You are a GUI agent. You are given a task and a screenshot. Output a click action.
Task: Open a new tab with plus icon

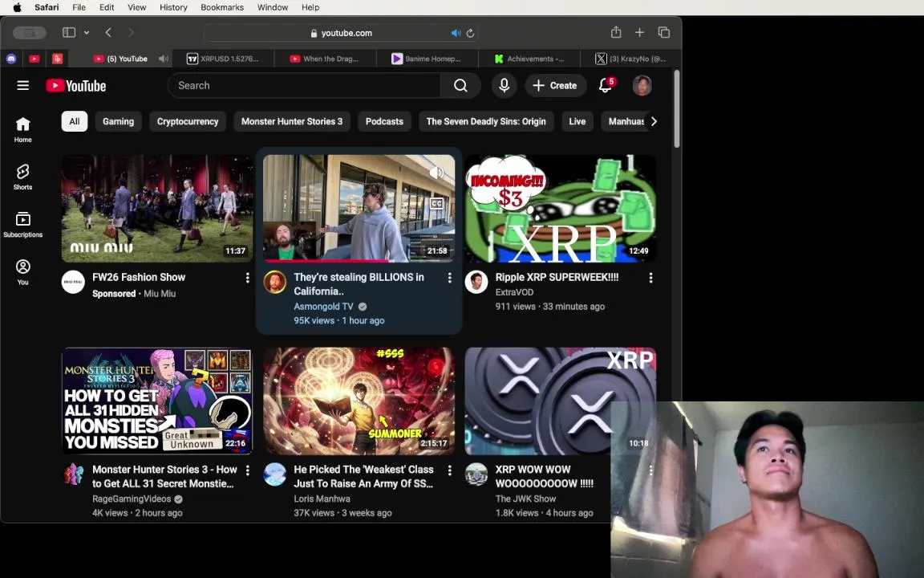[x=639, y=32]
